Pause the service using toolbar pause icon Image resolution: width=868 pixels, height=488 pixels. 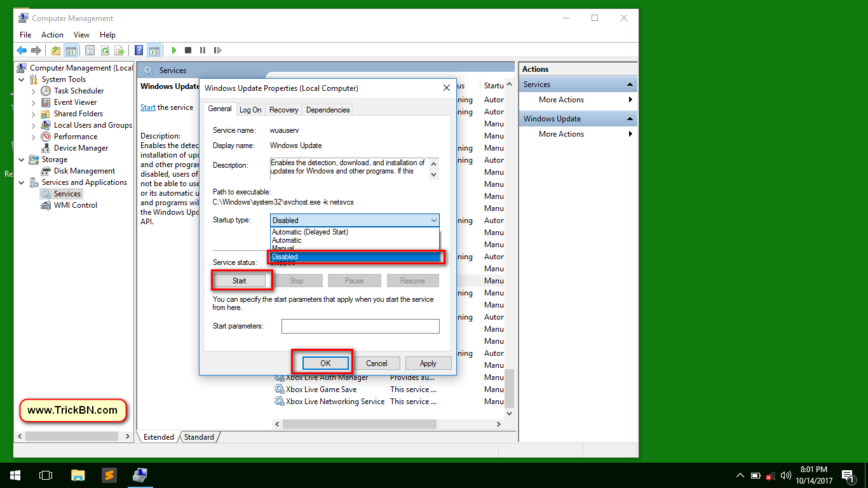click(203, 50)
